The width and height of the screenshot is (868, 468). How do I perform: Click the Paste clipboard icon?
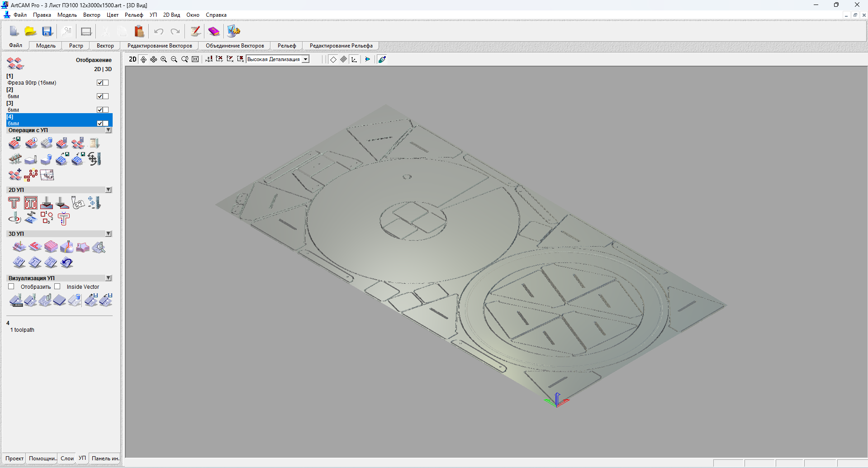point(139,31)
